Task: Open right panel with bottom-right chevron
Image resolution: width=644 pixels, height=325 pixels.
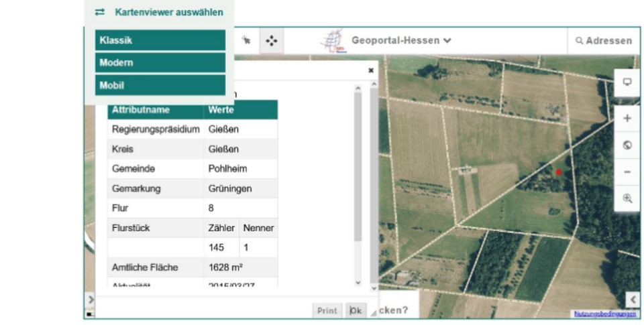Action: [x=633, y=299]
